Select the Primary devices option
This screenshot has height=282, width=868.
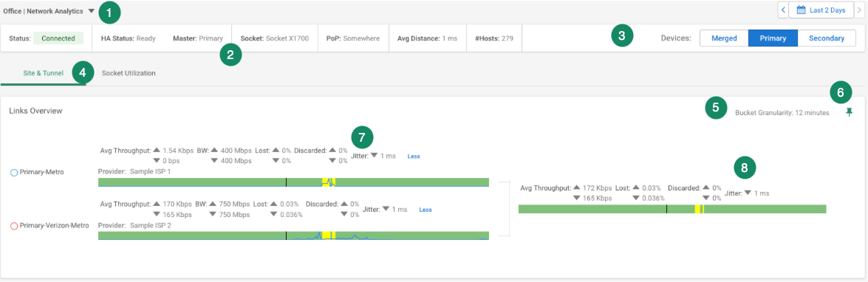(773, 38)
